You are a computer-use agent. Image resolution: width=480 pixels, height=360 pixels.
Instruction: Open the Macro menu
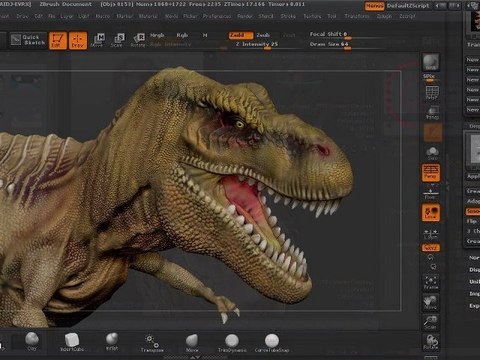(x=103, y=16)
